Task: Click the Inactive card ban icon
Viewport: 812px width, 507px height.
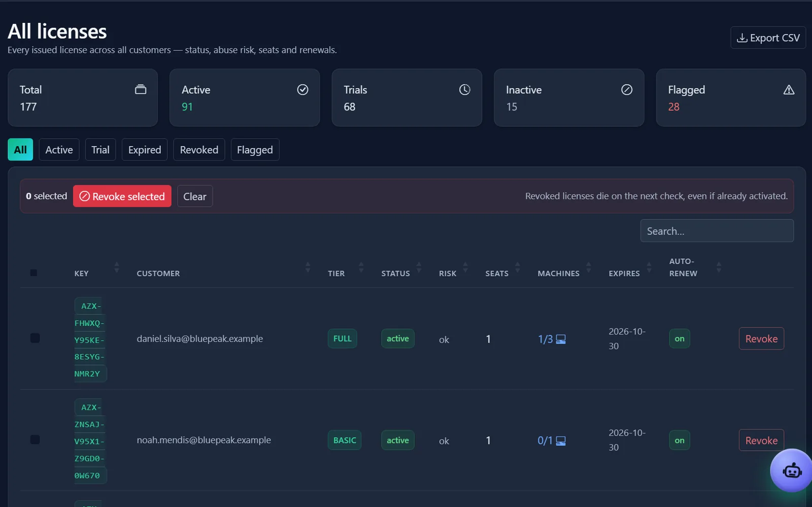Action: click(627, 90)
